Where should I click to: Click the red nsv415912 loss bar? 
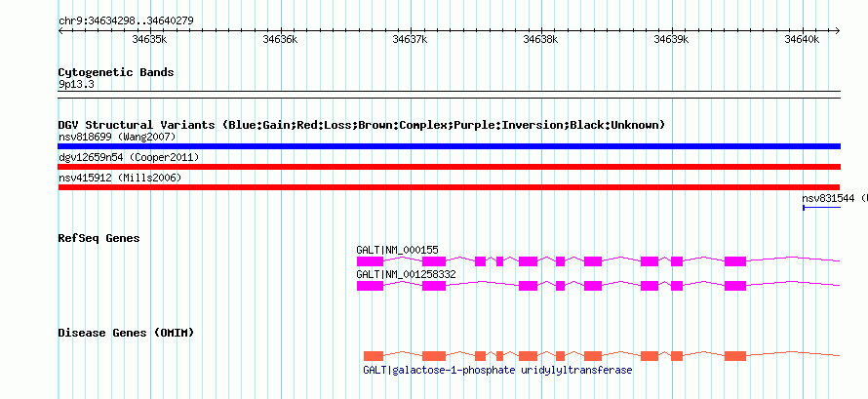(x=450, y=187)
